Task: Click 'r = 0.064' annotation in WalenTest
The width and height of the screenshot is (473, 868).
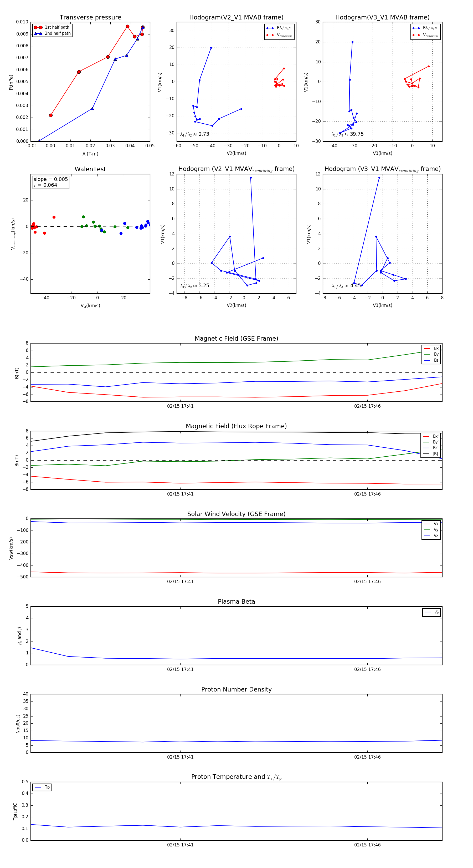Action: 45,185
